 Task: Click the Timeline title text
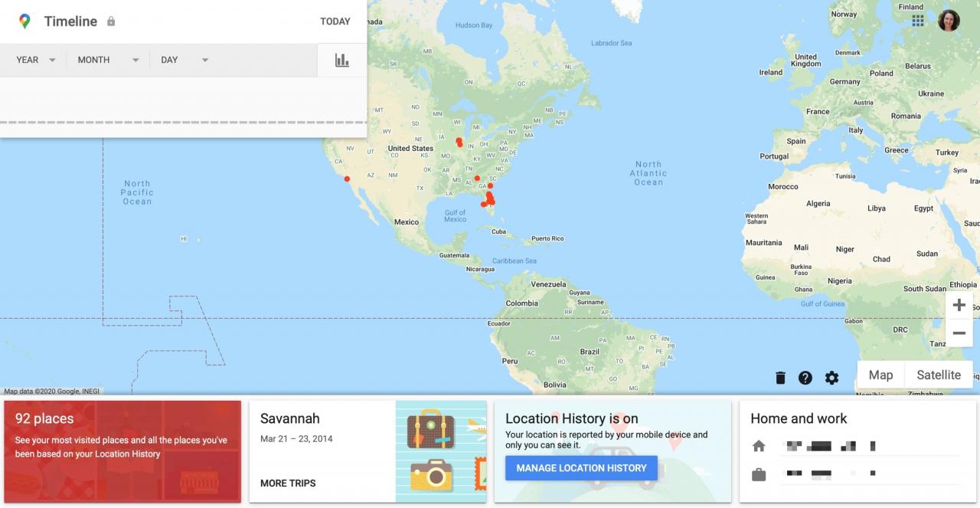click(x=70, y=21)
